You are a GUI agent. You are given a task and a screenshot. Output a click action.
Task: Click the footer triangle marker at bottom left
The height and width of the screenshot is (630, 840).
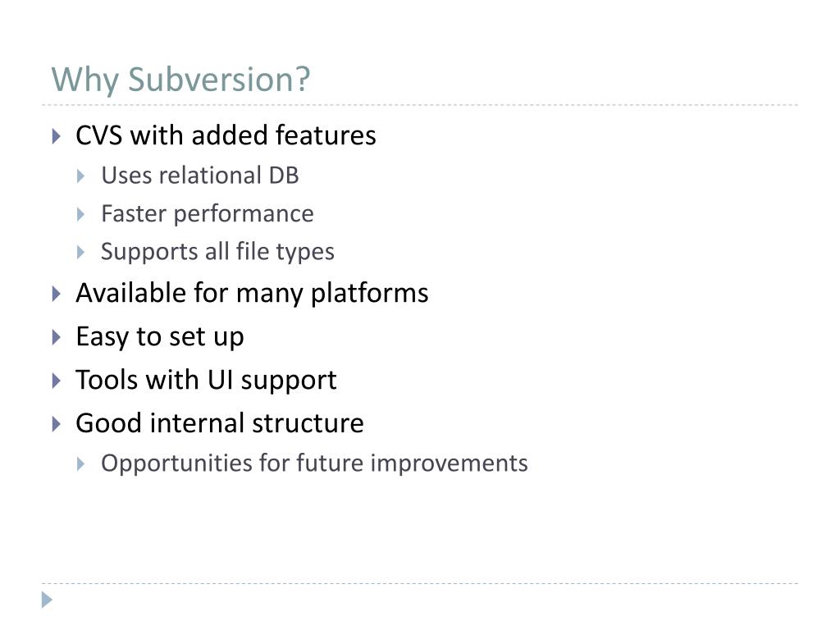(x=47, y=600)
